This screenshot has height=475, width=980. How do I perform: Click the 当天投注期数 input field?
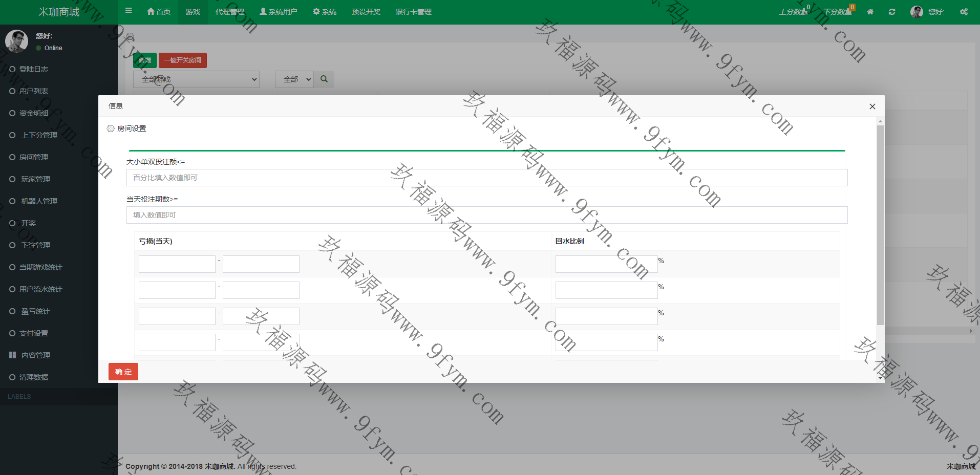tap(486, 215)
